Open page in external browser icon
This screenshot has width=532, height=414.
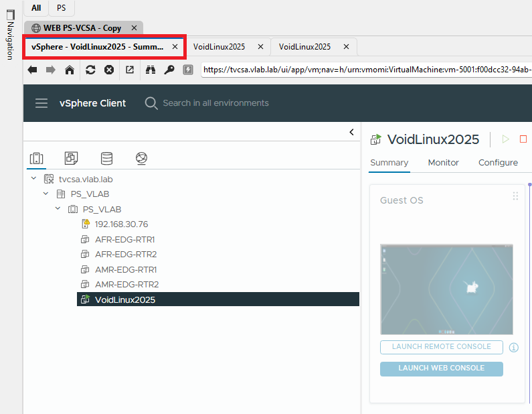click(130, 70)
